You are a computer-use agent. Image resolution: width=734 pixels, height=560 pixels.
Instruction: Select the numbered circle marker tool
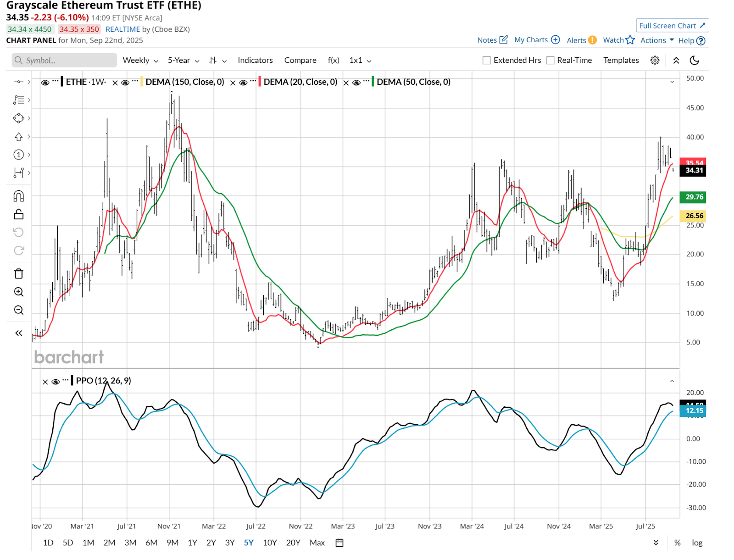click(x=18, y=155)
